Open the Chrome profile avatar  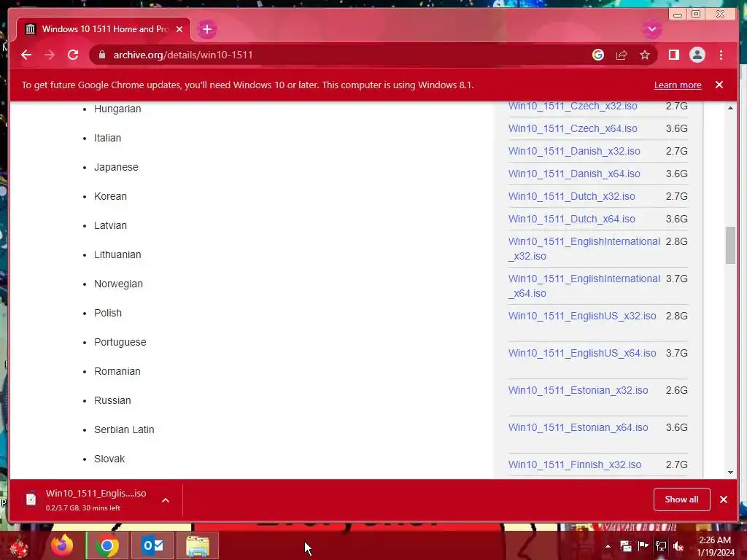click(697, 55)
